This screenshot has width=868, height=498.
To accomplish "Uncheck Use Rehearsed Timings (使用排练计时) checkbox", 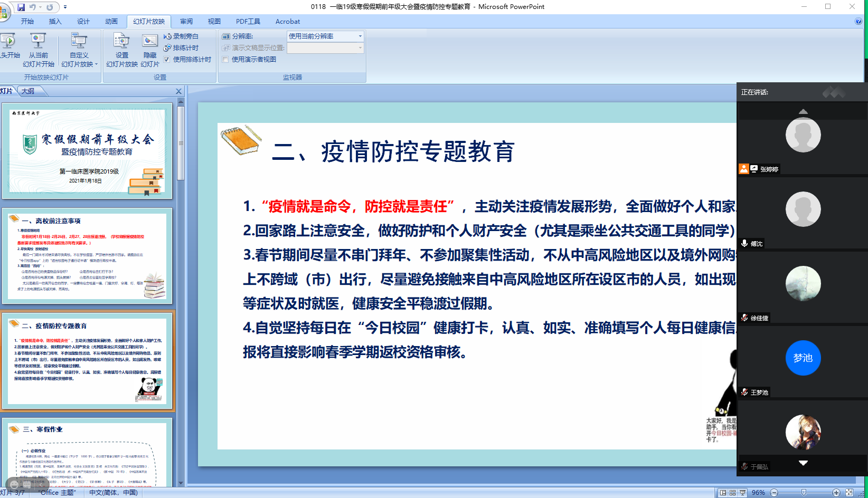I will (x=167, y=60).
